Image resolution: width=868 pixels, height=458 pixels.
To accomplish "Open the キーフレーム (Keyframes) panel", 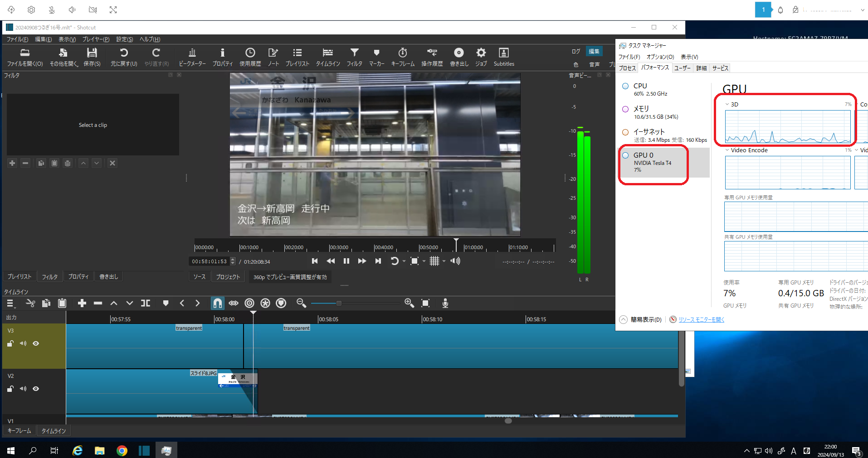I will (402, 57).
